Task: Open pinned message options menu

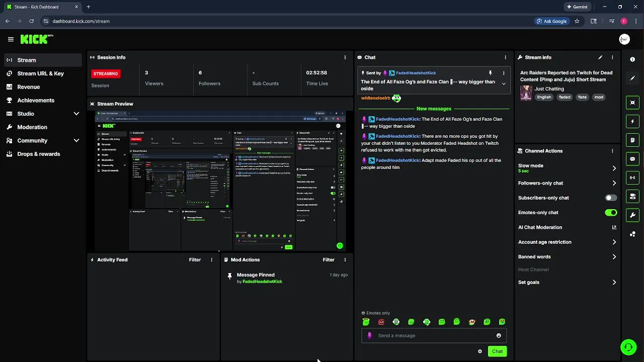Action: (x=504, y=73)
